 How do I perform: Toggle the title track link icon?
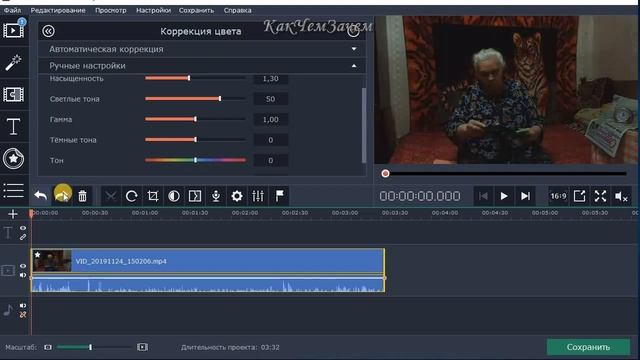23,237
